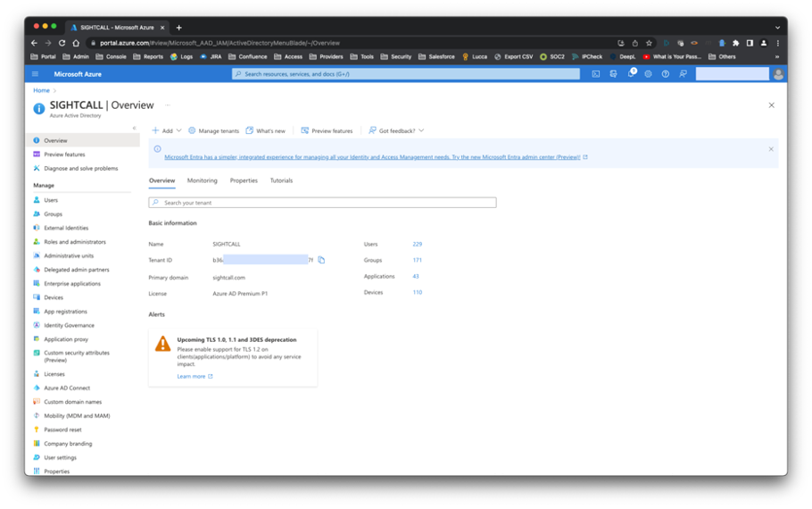
Task: Click the account avatar in Azure header
Action: click(x=778, y=74)
